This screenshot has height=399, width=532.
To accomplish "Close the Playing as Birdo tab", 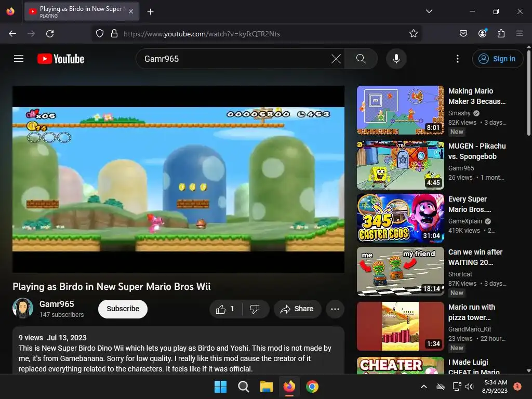I will pyautogui.click(x=131, y=12).
